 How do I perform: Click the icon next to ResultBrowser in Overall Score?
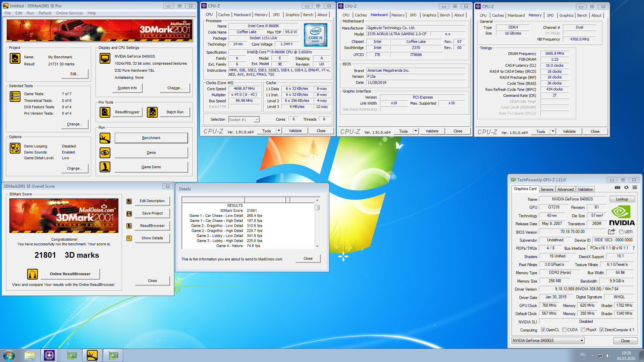pyautogui.click(x=129, y=226)
